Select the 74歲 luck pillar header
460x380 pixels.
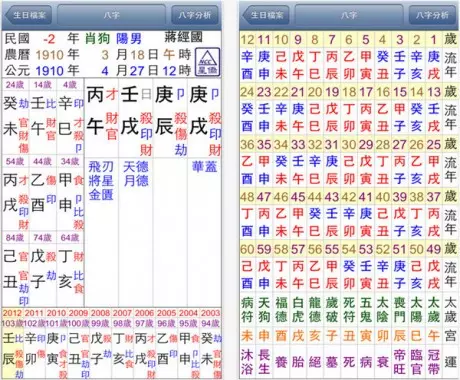[x=43, y=238]
